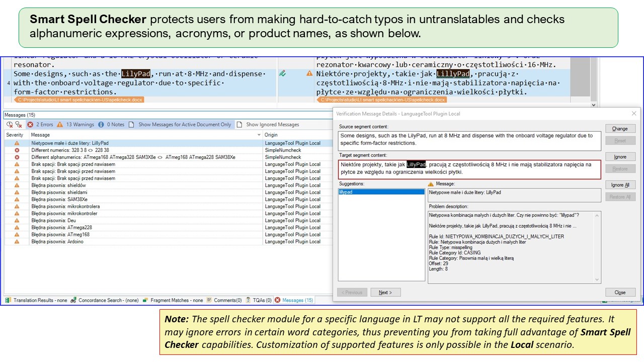
Task: Click the red error icon beside 'Different numerics' message
Action: tap(17, 150)
